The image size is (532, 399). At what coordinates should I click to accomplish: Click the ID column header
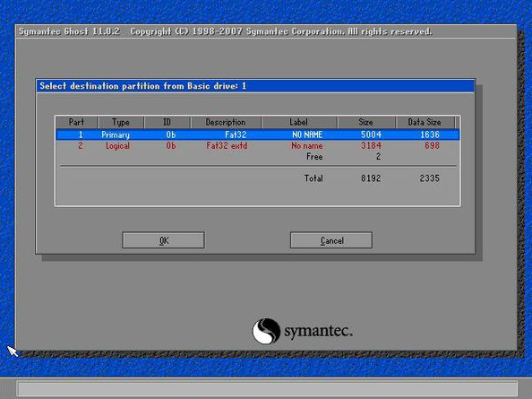pos(167,122)
